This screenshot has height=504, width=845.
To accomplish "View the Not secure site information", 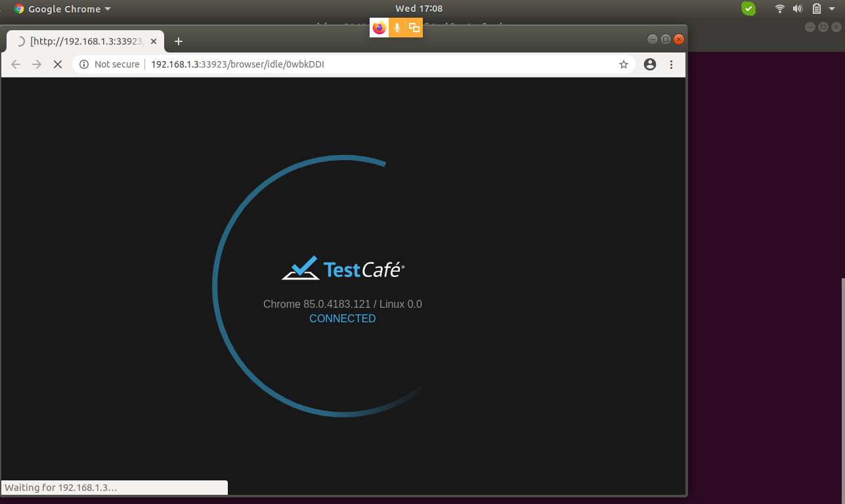I will (x=110, y=64).
